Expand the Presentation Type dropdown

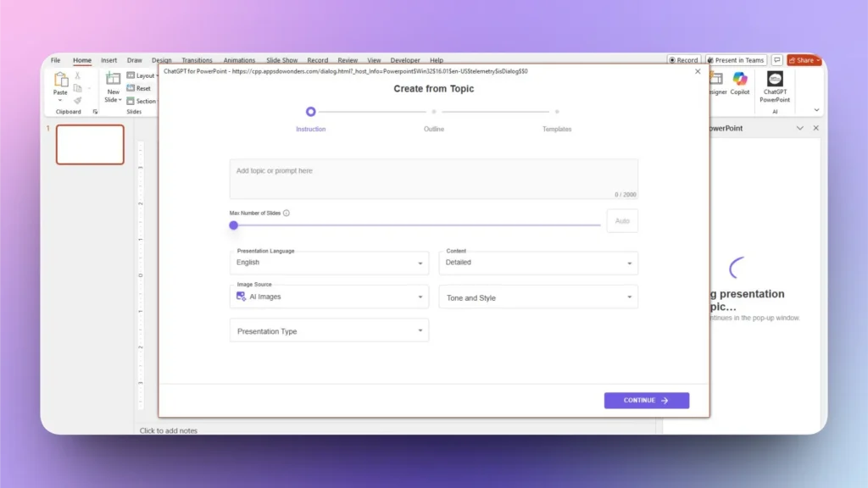pyautogui.click(x=329, y=331)
